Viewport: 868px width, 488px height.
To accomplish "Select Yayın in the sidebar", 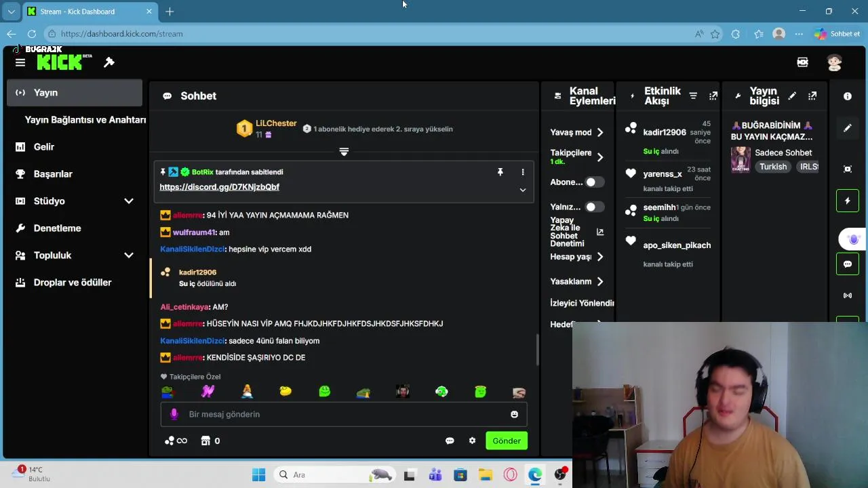I will (x=75, y=93).
